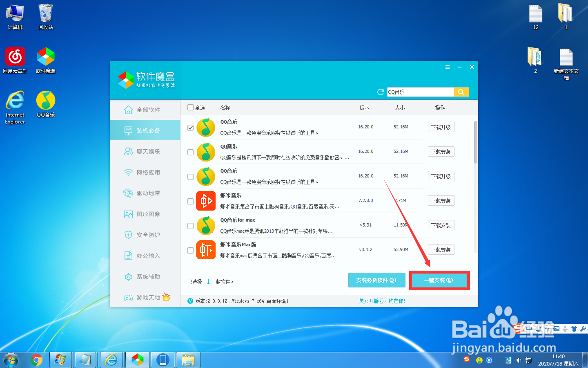This screenshot has height=368, width=588.
Task: Click 下载安装 for QQ音乐for mac
Action: coord(441,225)
